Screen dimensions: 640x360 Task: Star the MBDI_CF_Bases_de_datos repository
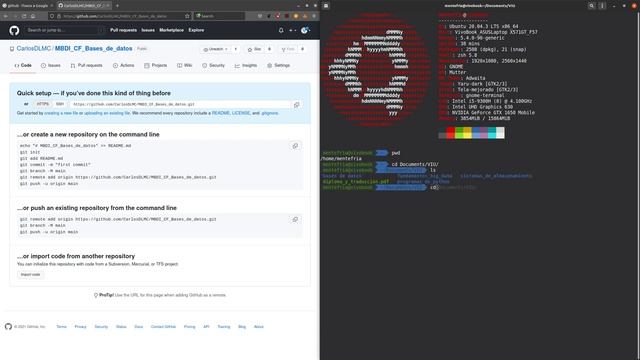[254, 49]
